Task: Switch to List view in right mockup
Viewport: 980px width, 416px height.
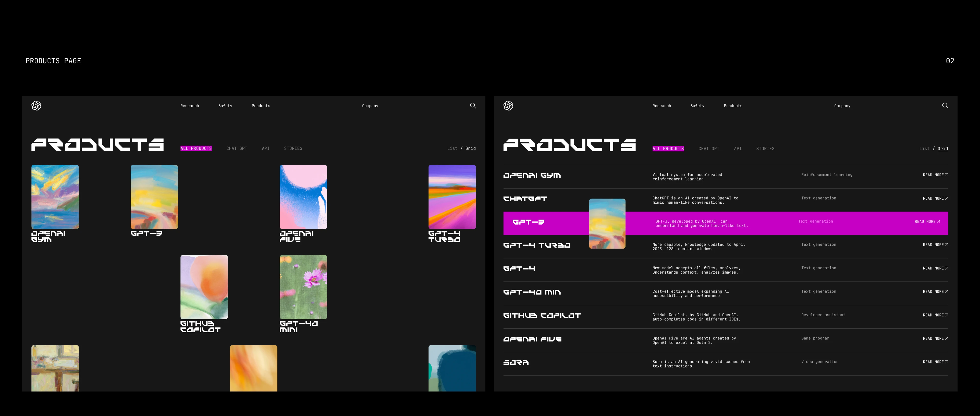Action: click(924, 149)
